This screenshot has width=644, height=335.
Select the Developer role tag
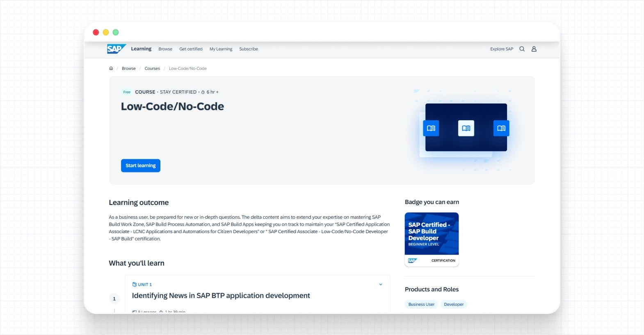point(454,304)
